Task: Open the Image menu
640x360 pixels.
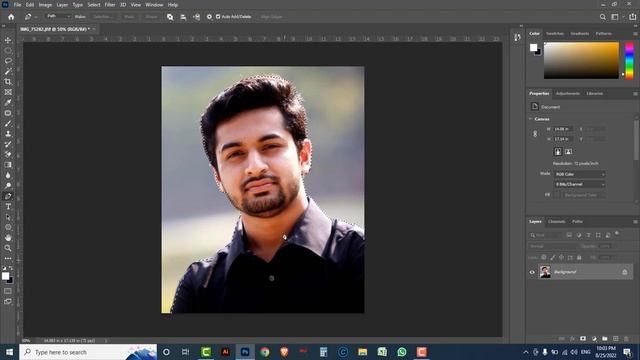Action: click(45, 5)
